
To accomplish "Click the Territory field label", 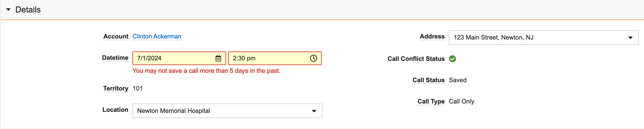I will pyautogui.click(x=116, y=88).
